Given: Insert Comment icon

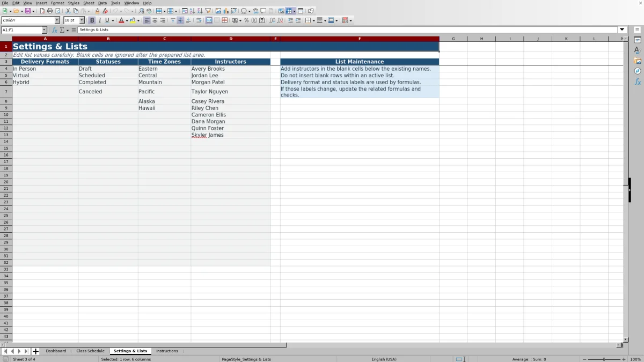Looking at the screenshot, I should [264, 11].
